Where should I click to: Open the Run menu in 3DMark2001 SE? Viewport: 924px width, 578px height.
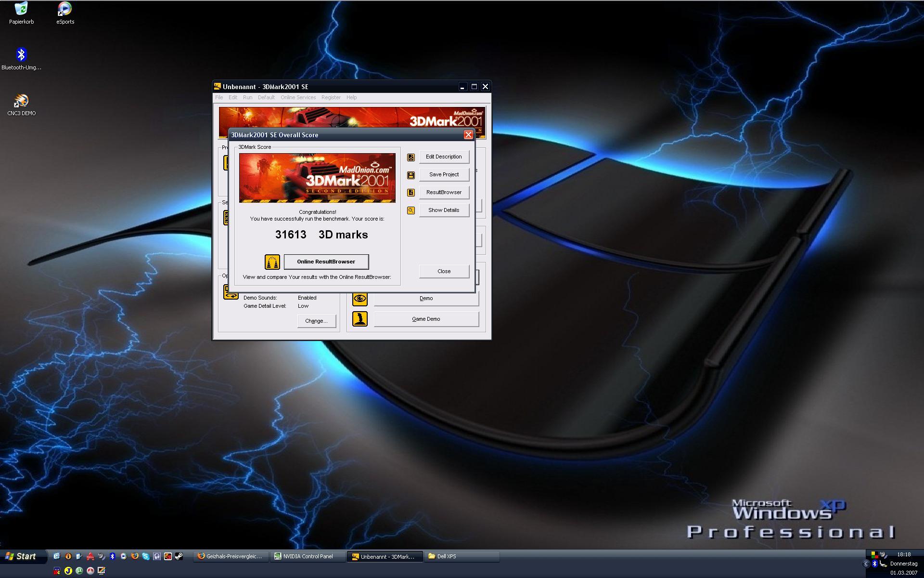(247, 97)
